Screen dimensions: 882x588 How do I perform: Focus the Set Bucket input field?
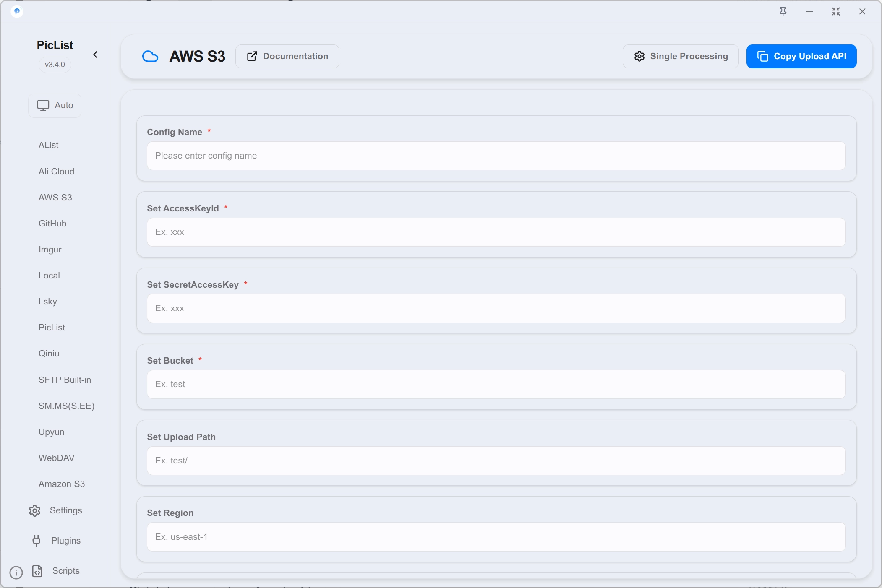(496, 385)
